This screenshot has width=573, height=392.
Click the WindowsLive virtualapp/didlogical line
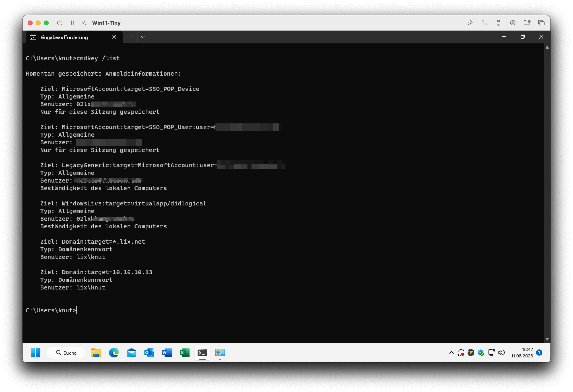[123, 203]
